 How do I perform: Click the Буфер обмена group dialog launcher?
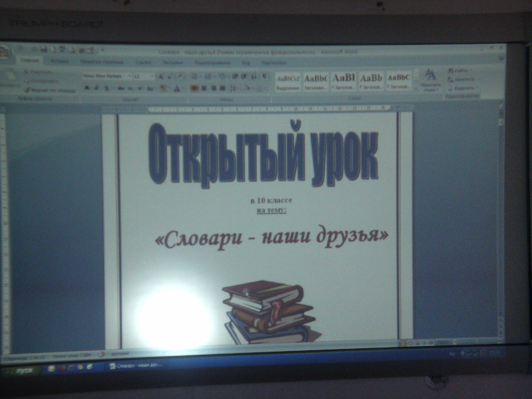coord(76,99)
